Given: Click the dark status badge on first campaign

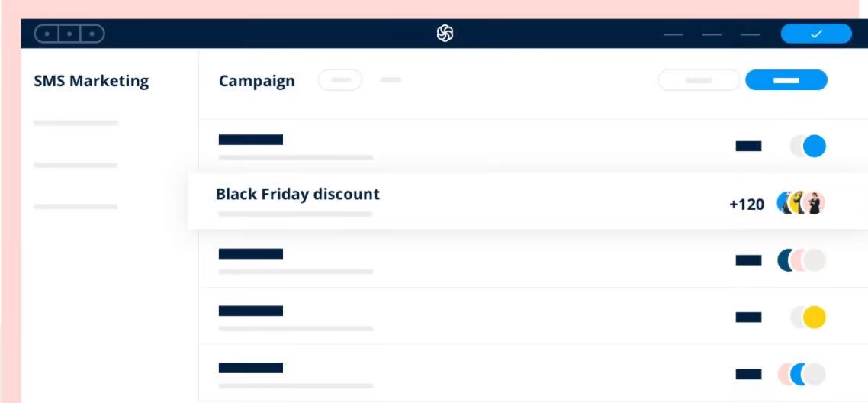Looking at the screenshot, I should pyautogui.click(x=748, y=146).
